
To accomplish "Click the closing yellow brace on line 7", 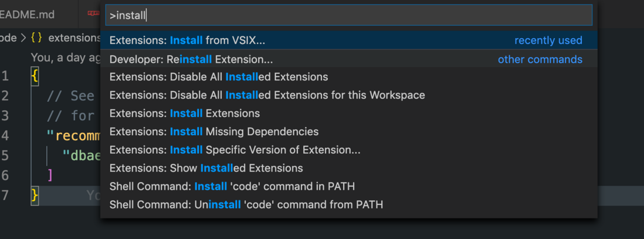I will coord(35,196).
